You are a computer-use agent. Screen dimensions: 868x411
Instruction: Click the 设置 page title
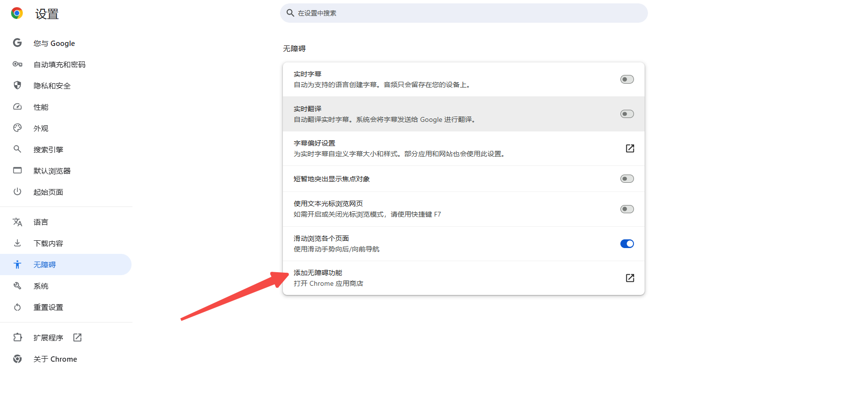pos(47,14)
